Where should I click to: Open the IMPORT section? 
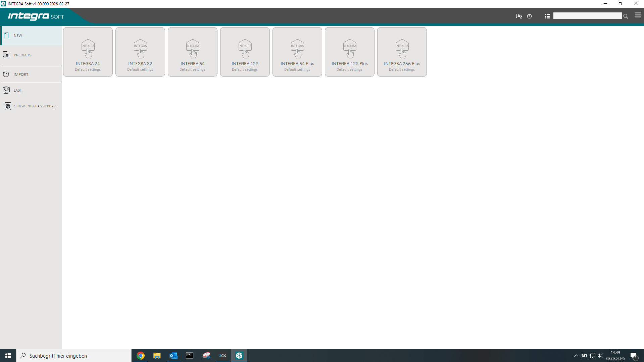tap(31, 74)
